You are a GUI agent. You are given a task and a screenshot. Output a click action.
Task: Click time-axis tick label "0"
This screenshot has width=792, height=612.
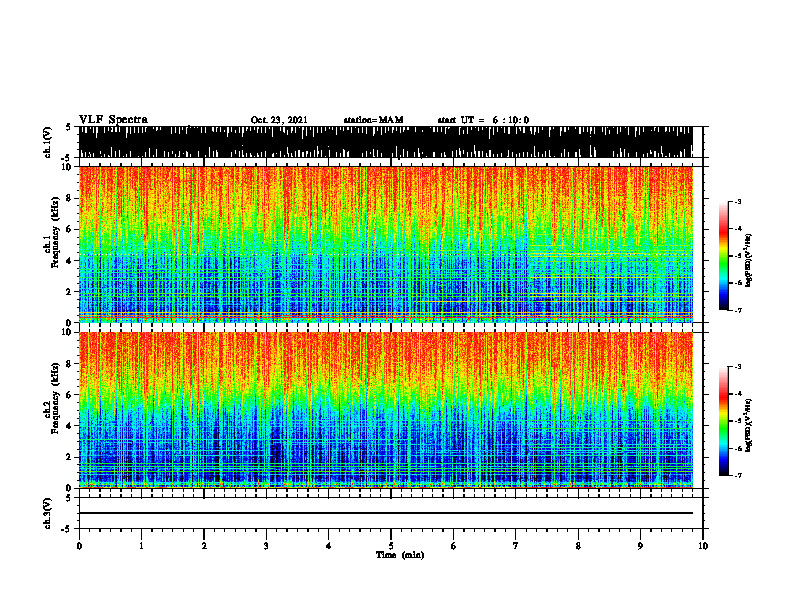79,546
